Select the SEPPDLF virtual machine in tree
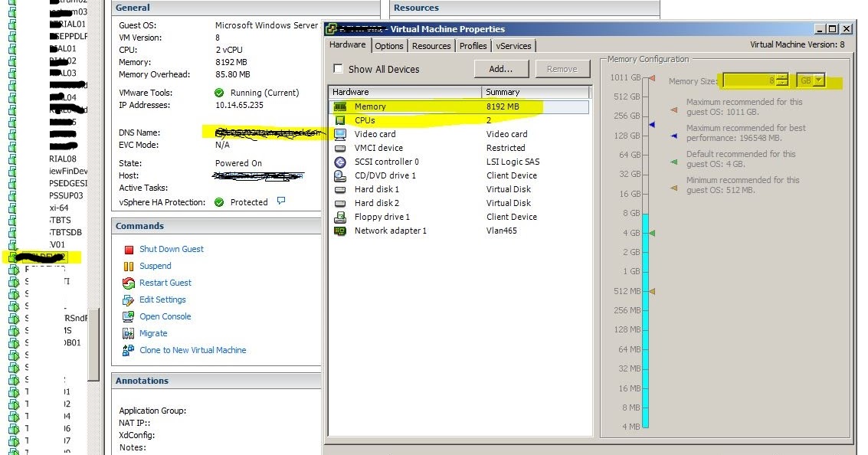868x455 pixels. (68, 36)
